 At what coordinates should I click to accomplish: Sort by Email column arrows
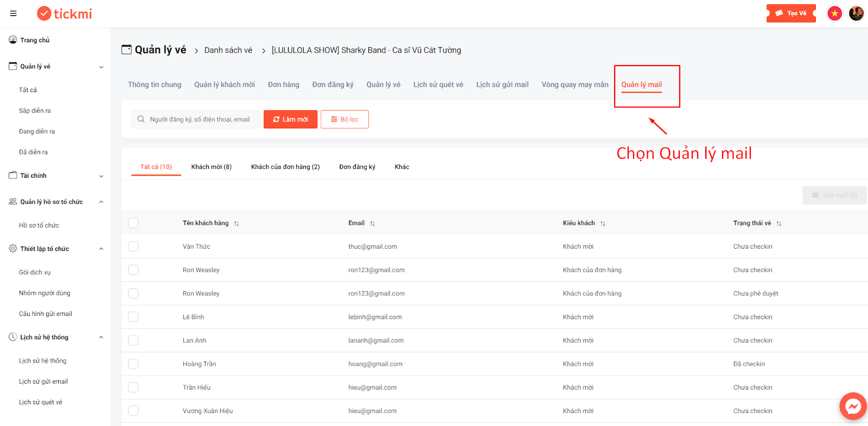click(372, 223)
